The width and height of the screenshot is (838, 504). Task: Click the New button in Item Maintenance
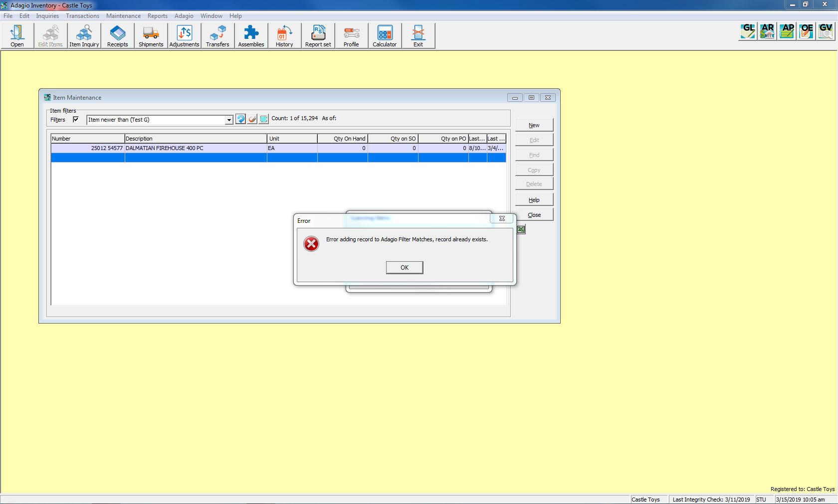pyautogui.click(x=534, y=125)
